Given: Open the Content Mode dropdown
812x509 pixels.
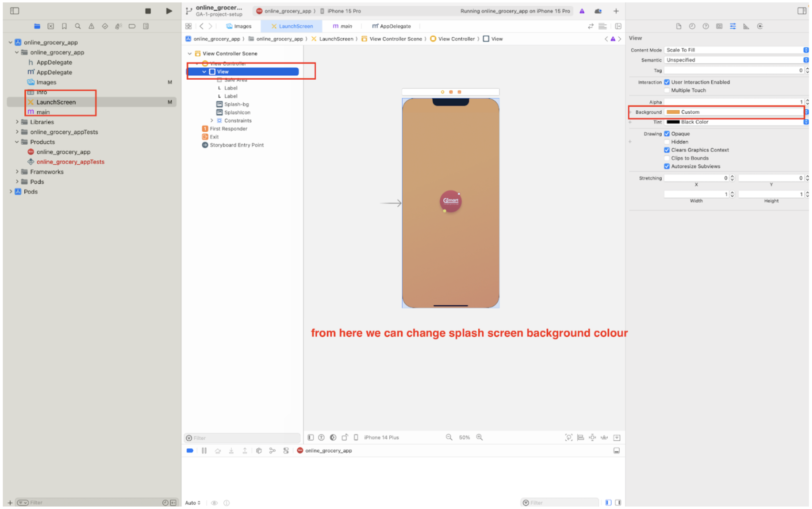Looking at the screenshot, I should pyautogui.click(x=735, y=50).
